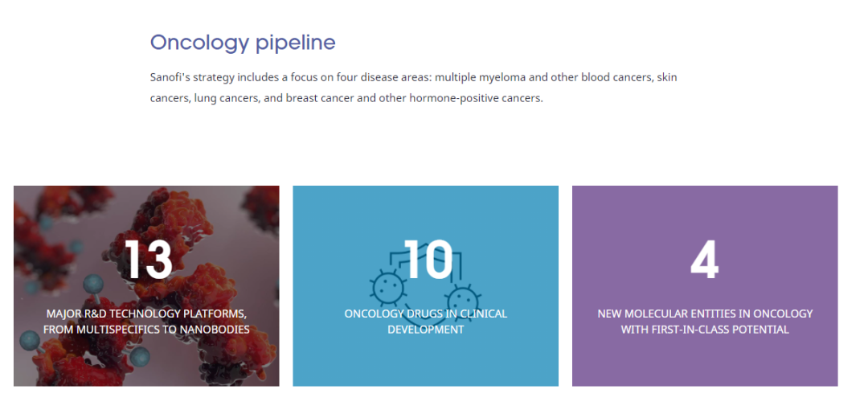Click the Oncology pipeline heading
The width and height of the screenshot is (868, 410).
click(x=243, y=43)
